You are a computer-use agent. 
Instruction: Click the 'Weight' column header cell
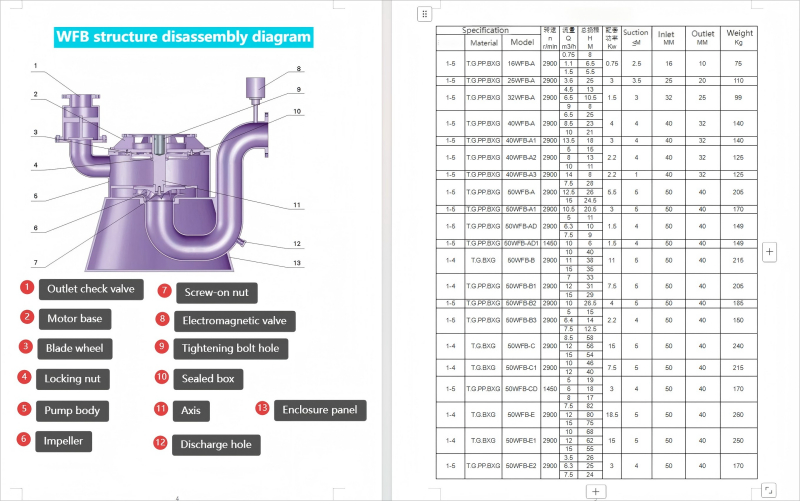click(740, 38)
